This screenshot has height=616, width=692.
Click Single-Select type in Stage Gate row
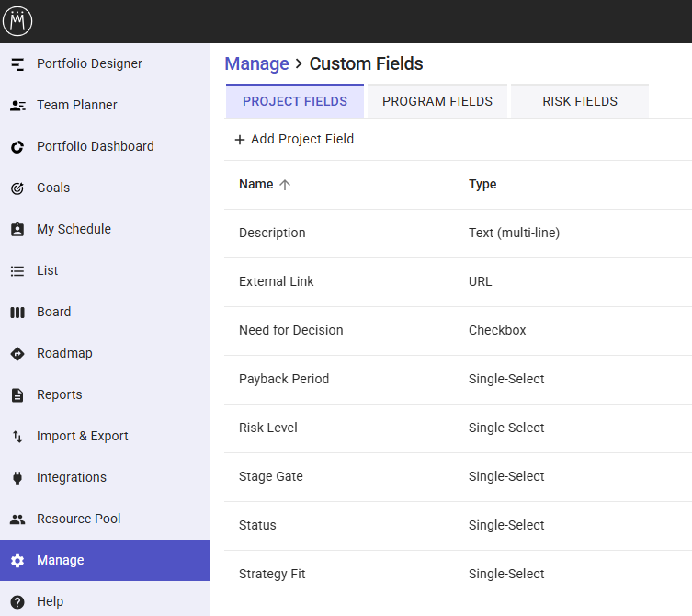(506, 476)
